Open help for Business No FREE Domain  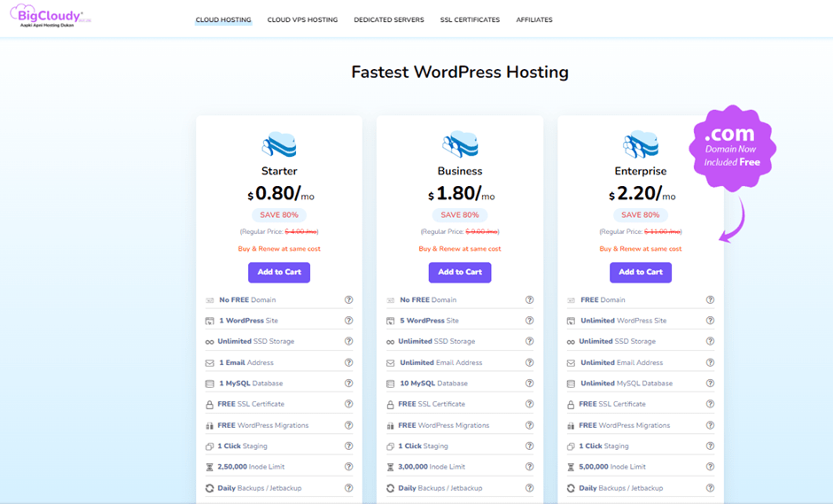coord(529,299)
